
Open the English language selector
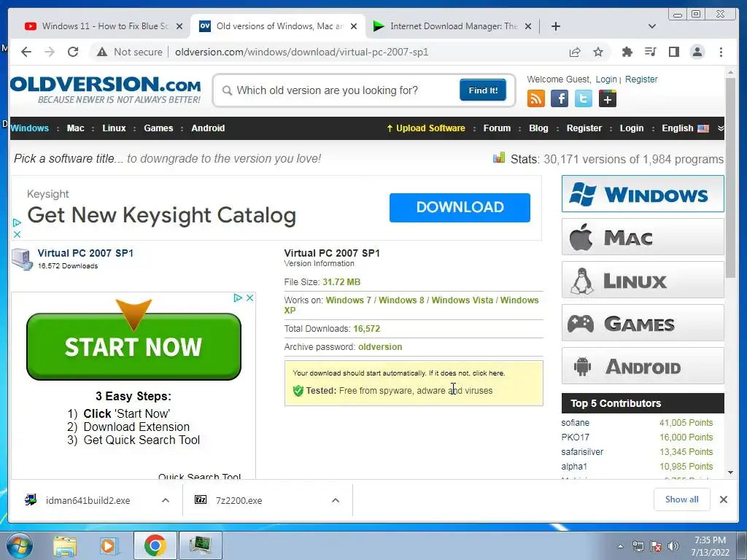685,128
